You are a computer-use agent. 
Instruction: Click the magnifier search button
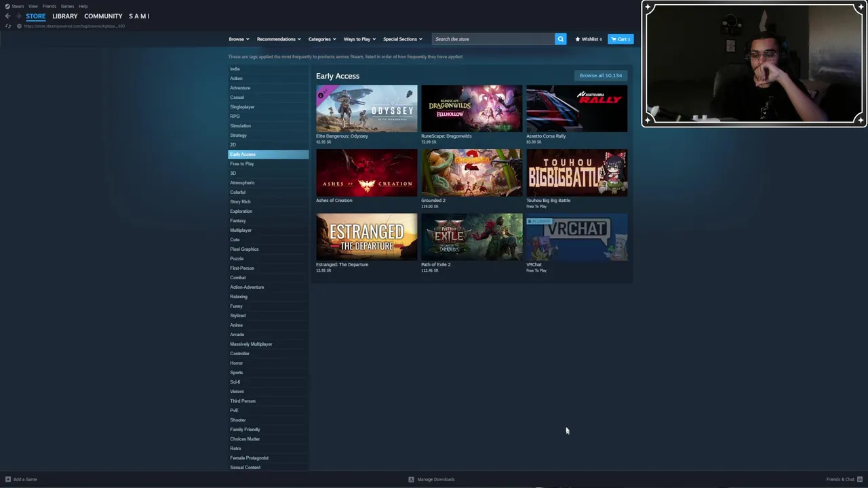coord(560,39)
